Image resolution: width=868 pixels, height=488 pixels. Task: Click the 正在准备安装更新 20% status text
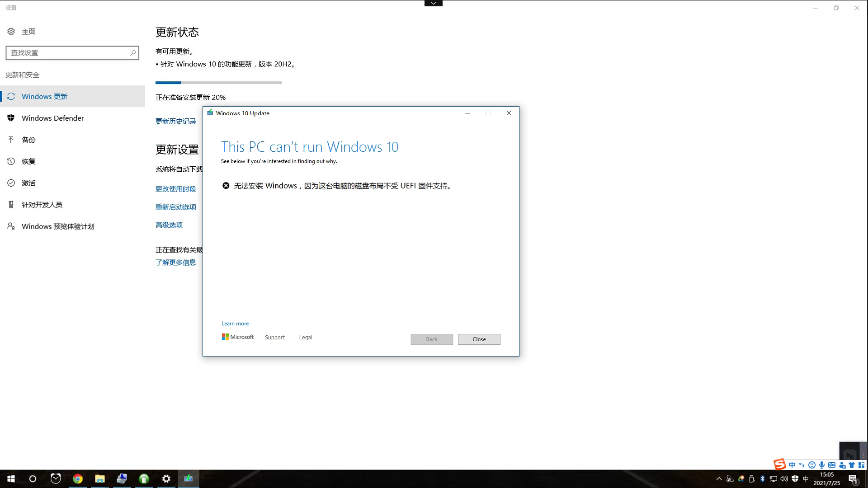[x=190, y=98]
